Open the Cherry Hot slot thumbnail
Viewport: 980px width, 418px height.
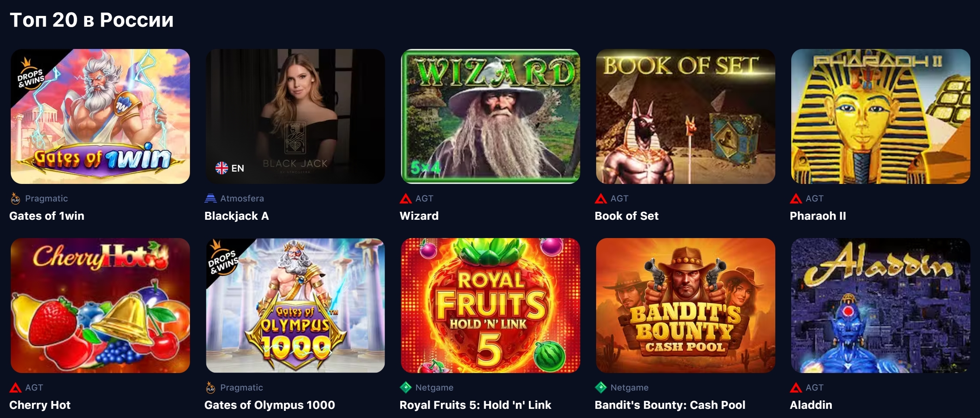(100, 305)
